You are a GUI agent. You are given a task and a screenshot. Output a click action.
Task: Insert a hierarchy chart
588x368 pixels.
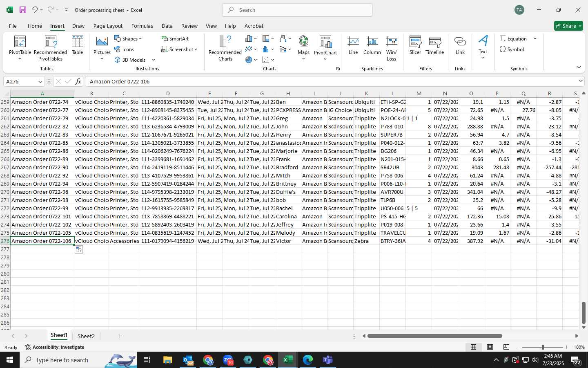point(268,39)
